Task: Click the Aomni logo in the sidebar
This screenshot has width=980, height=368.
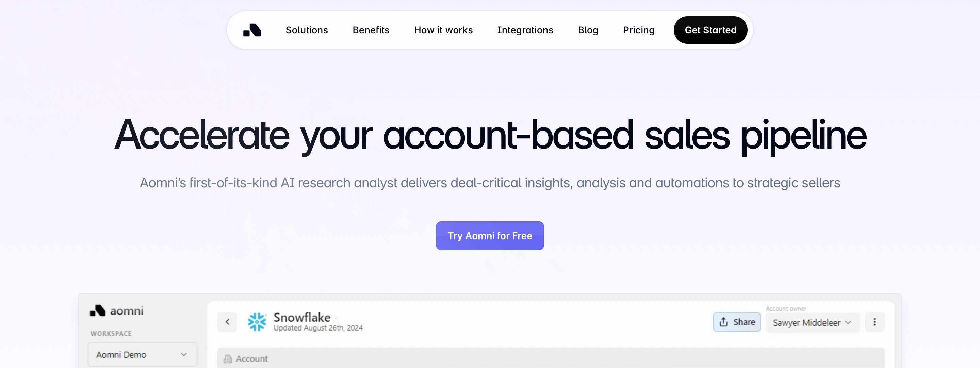Action: click(116, 311)
